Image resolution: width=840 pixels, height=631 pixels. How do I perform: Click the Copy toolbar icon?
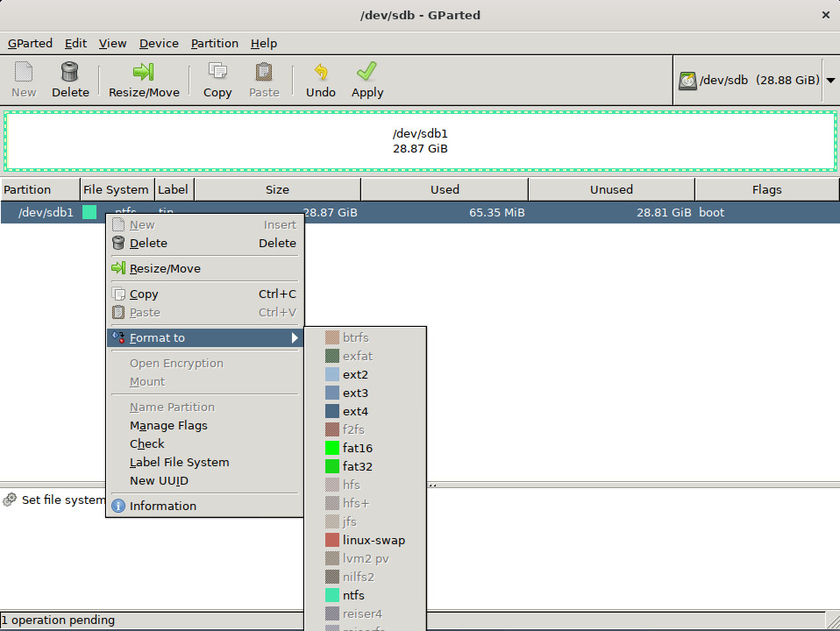217,72
